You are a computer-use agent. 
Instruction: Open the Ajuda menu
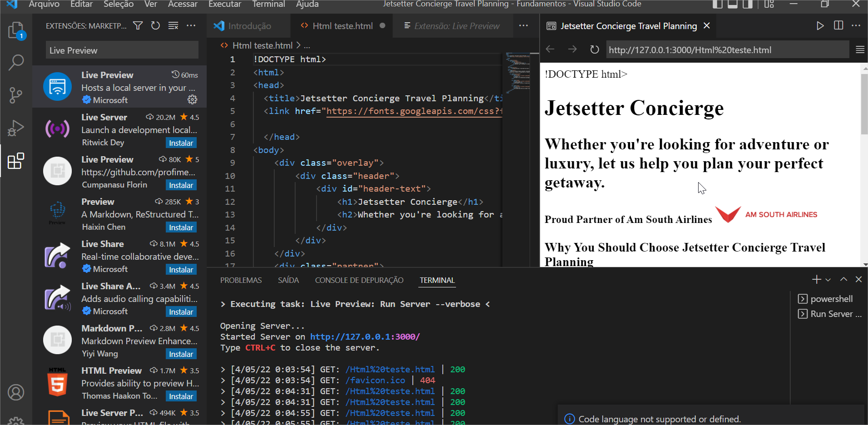(308, 4)
